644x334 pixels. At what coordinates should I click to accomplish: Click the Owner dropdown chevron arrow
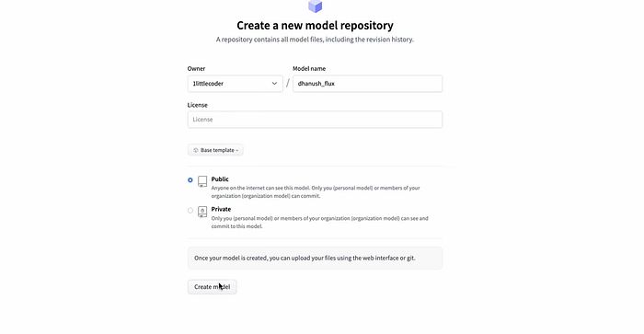coord(274,84)
